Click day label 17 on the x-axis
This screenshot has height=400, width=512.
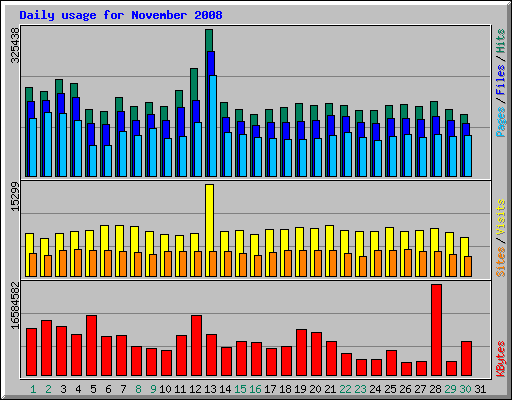[270, 389]
